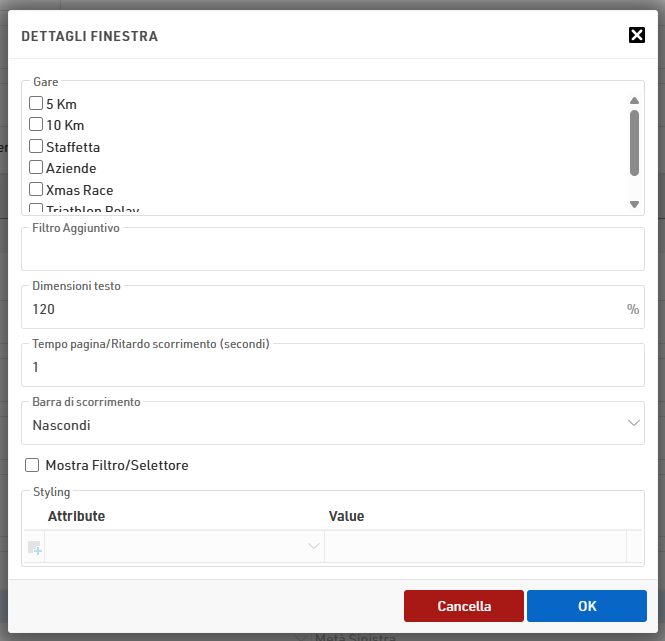Click the Gare list scrollbar thumb

pyautogui.click(x=634, y=142)
